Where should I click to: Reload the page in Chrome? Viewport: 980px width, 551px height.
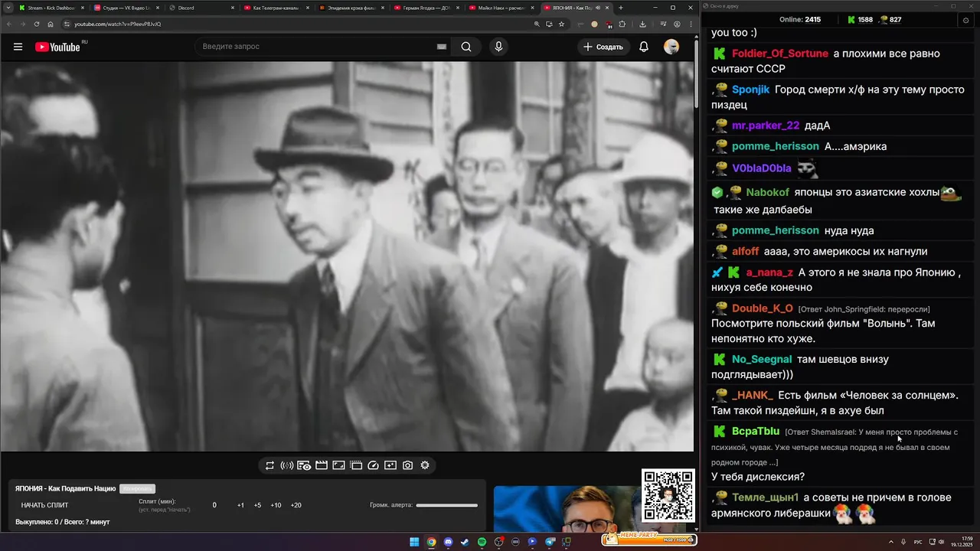[37, 24]
